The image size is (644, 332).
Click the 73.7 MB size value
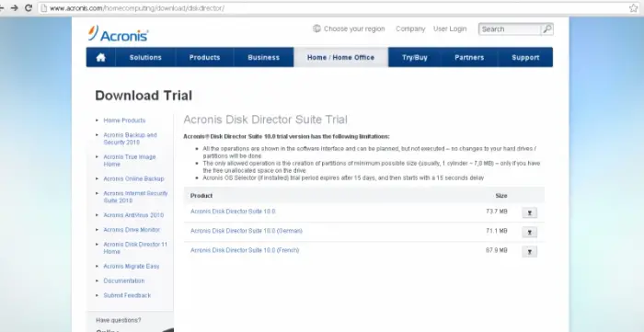click(497, 212)
